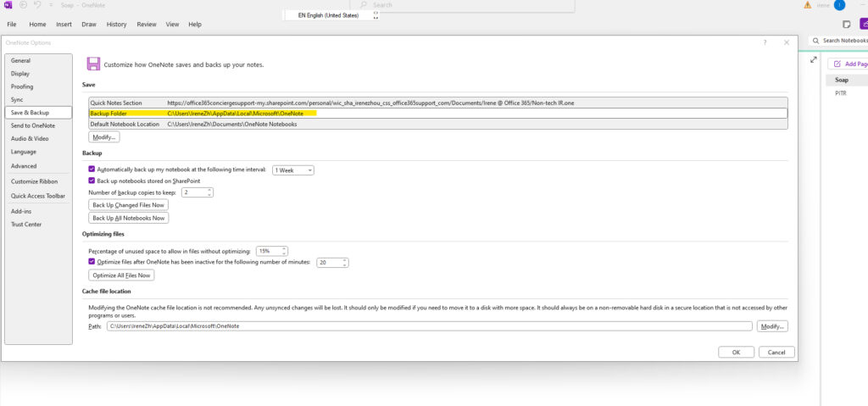This screenshot has width=868, height=406.
Task: Click the Back arrow in title bar
Action: click(23, 5)
